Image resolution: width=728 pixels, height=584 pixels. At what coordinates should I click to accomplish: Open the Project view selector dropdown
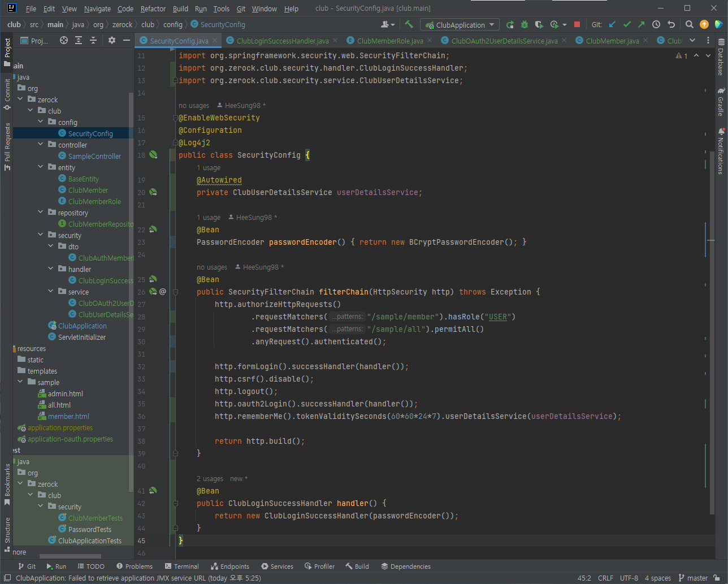(34, 40)
